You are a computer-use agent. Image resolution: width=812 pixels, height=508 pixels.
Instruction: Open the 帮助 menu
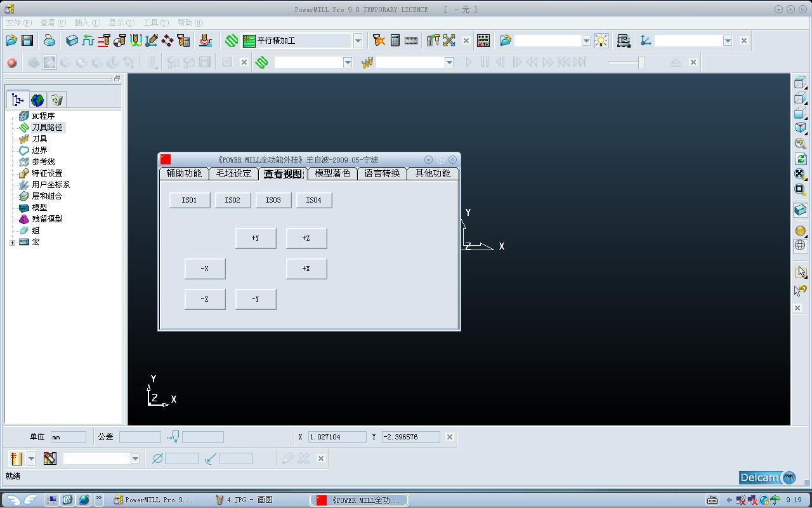click(190, 22)
